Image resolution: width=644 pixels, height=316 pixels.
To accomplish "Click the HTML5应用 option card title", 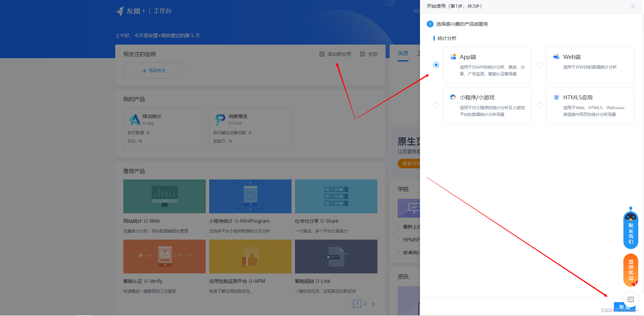I will [x=578, y=97].
